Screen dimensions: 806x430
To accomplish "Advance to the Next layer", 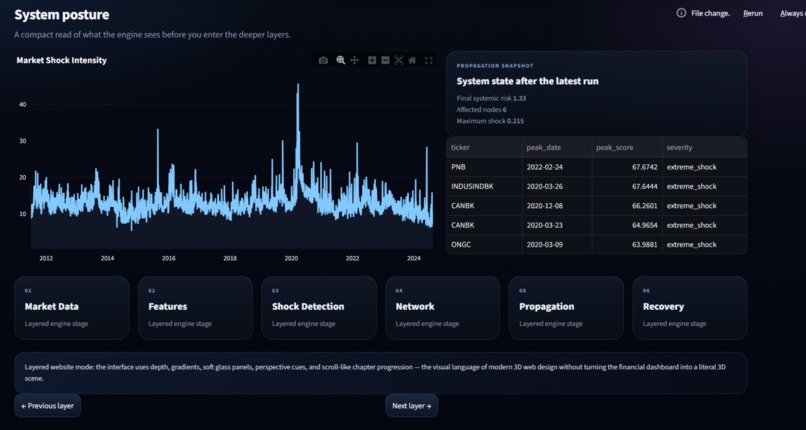I will click(x=412, y=406).
